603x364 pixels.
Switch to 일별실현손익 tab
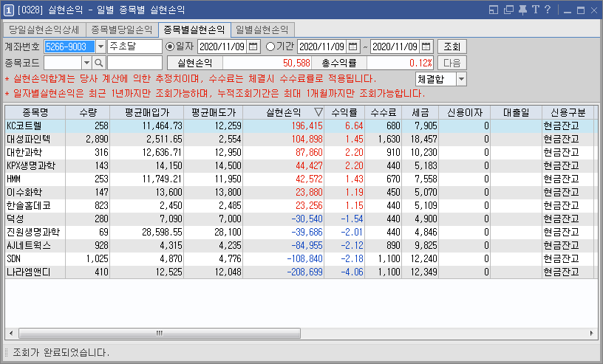[x=262, y=30]
